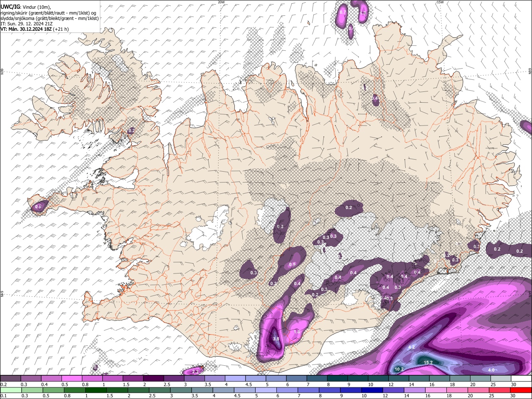Click the medium green 0.5 rain swatch
This screenshot has width=532, height=399.
tap(53, 390)
